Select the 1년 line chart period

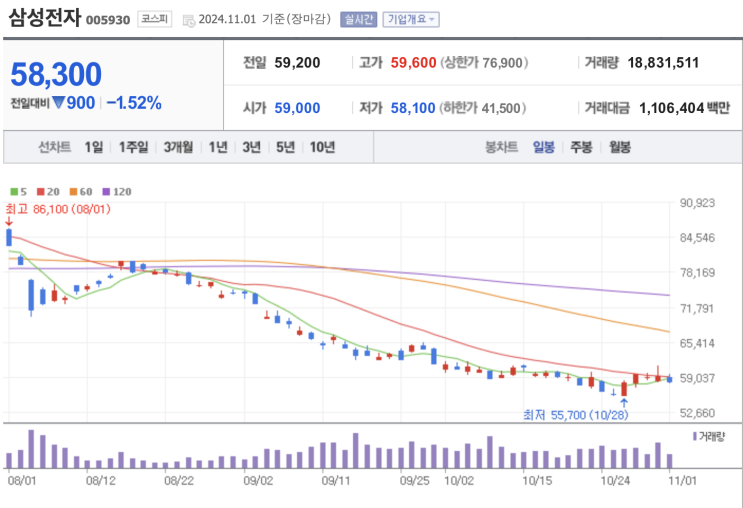coord(218,147)
